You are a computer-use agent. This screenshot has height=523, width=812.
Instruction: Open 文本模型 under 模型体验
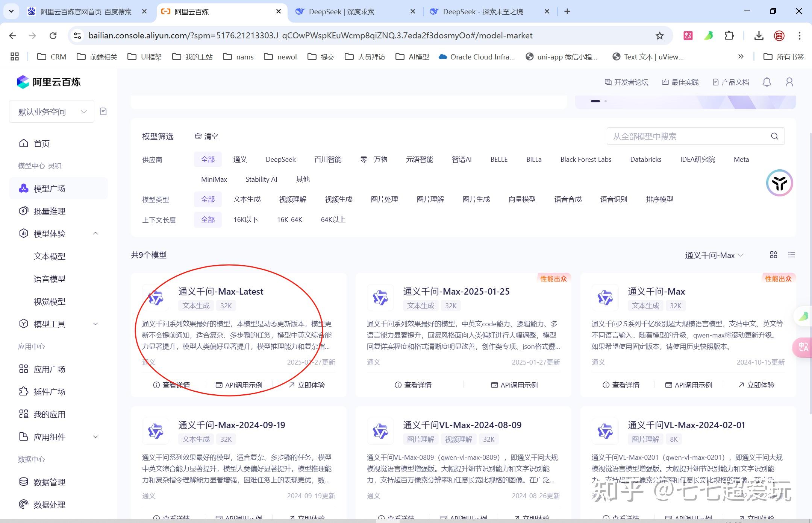click(x=50, y=256)
